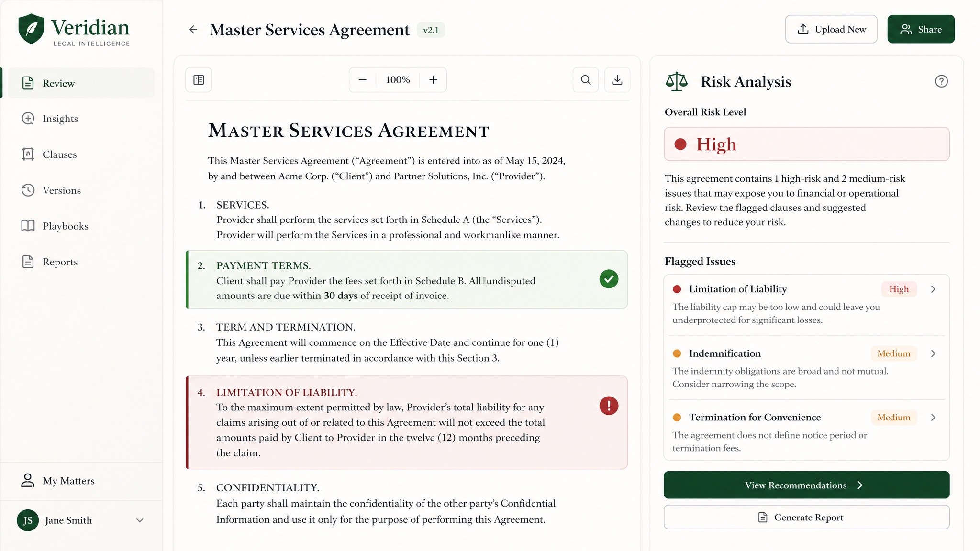Viewport: 980px width, 551px height.
Task: Open the Review section in sidebar
Action: pyautogui.click(x=81, y=83)
